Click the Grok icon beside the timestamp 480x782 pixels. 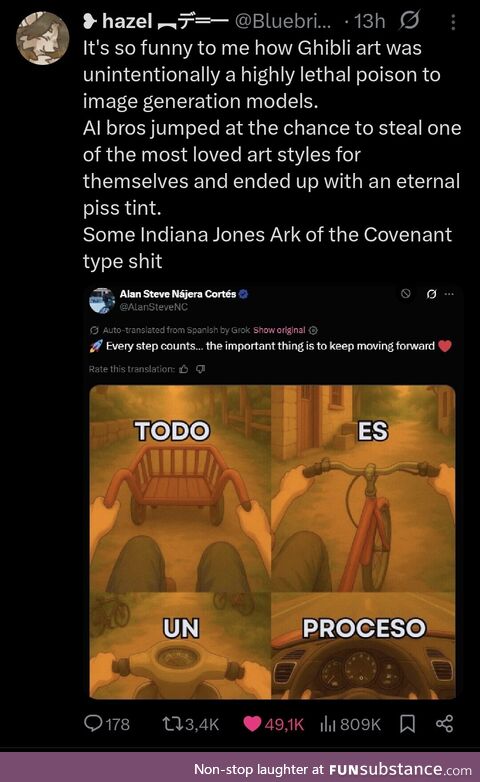(x=410, y=20)
